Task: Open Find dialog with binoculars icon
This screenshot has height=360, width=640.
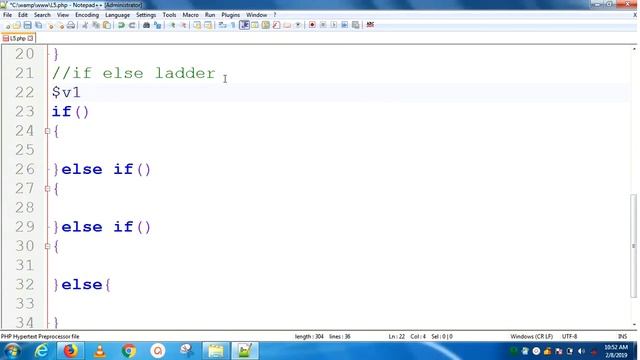Action: pos(146,25)
